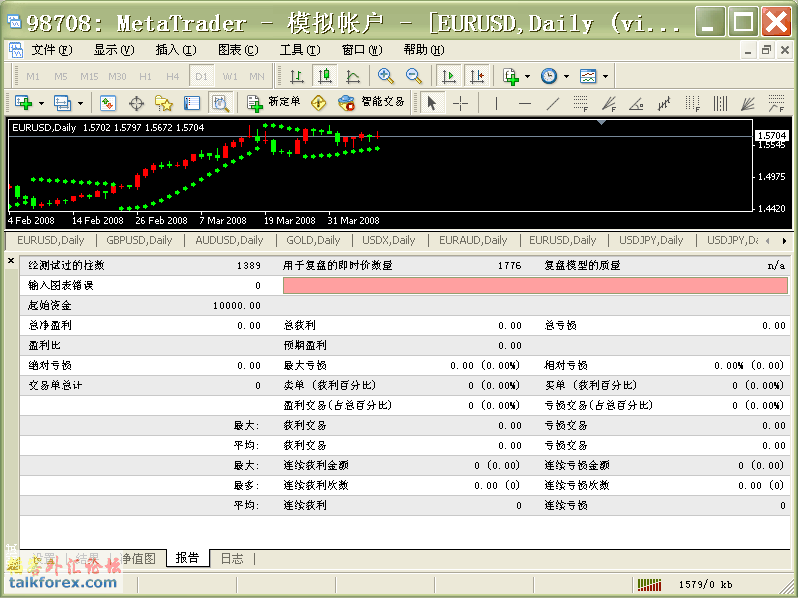Select the horizontal line drawing tool

525,103
